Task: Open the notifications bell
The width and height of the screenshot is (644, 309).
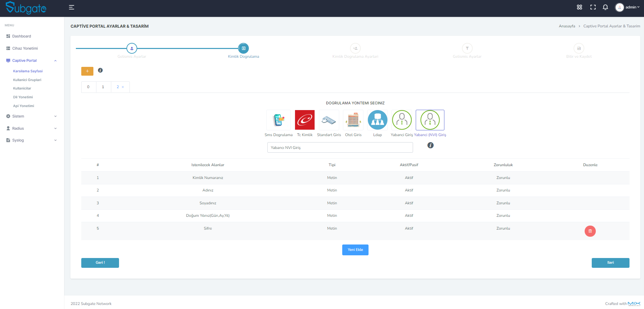Action: (606, 7)
